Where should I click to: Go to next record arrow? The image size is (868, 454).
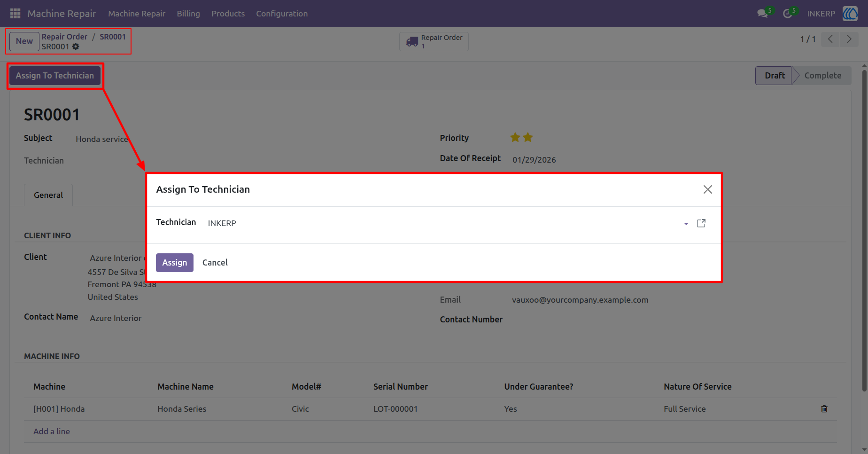pyautogui.click(x=849, y=39)
